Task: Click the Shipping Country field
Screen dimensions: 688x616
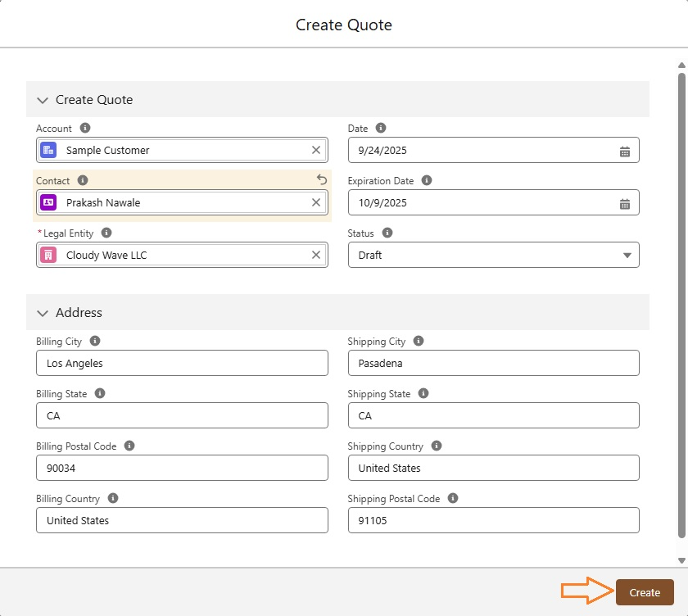Action: click(493, 468)
